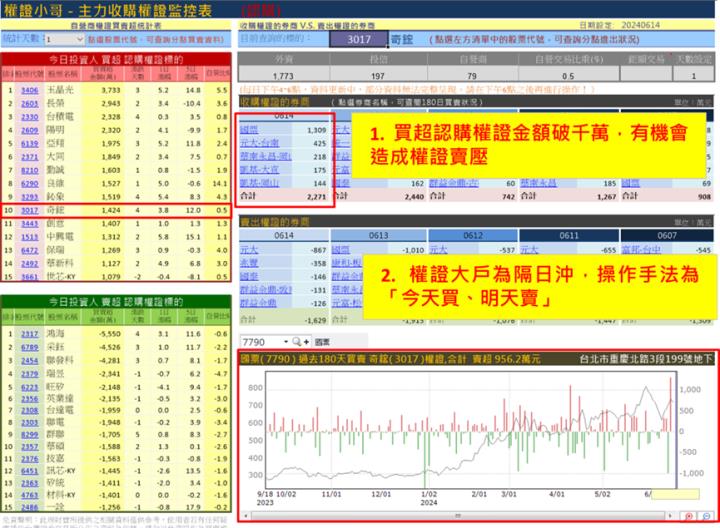This screenshot has width=720, height=528.
Task: Open stock code 6223 旺矽
Action: (x=30, y=388)
